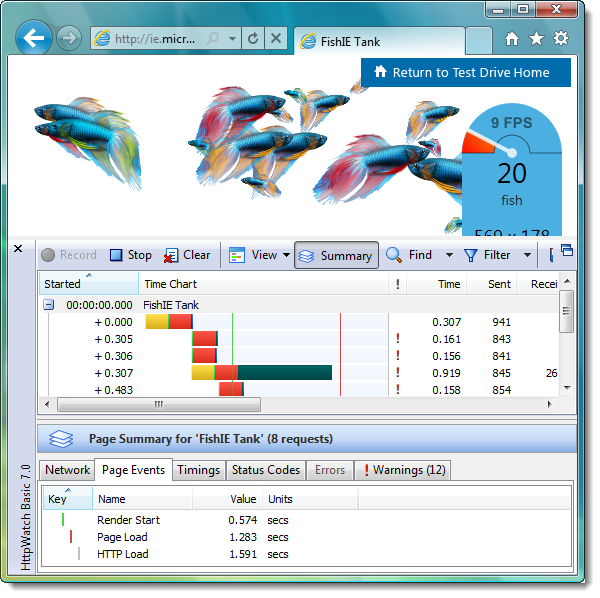Switch to the Page Events tab
Screen dimensions: 600x598
click(133, 470)
